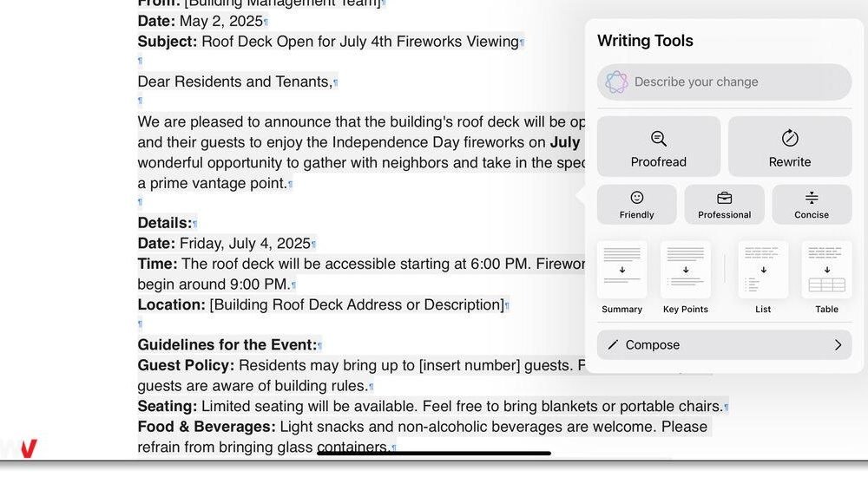The width and height of the screenshot is (868, 477).
Task: Click the Guidelines for the Event heading
Action: pyautogui.click(x=227, y=345)
